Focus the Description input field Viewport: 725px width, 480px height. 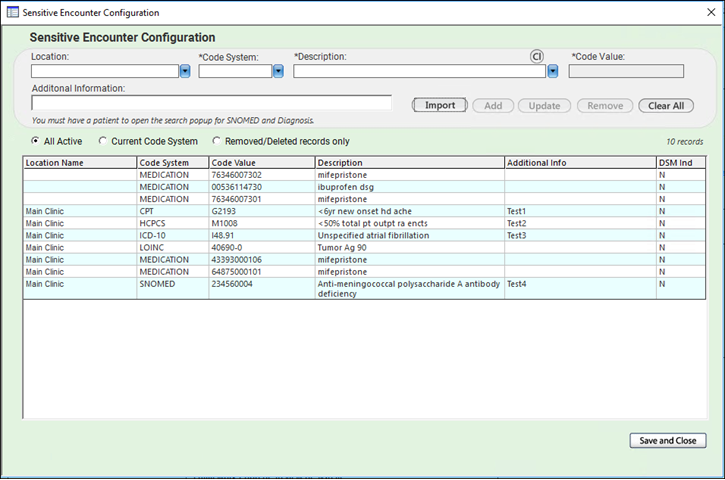tap(420, 71)
